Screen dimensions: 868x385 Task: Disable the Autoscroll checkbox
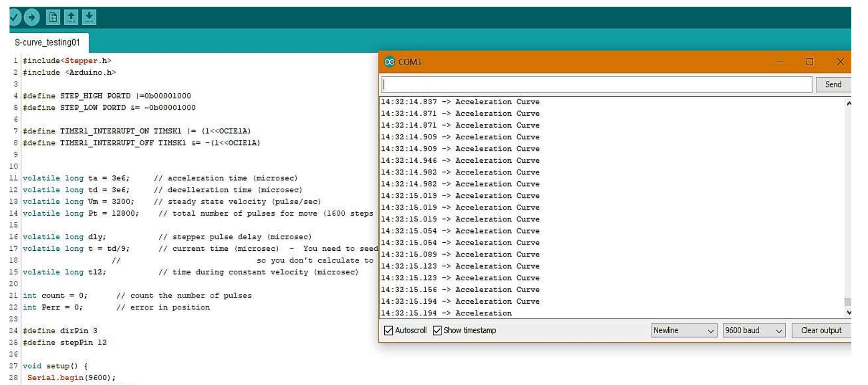389,330
